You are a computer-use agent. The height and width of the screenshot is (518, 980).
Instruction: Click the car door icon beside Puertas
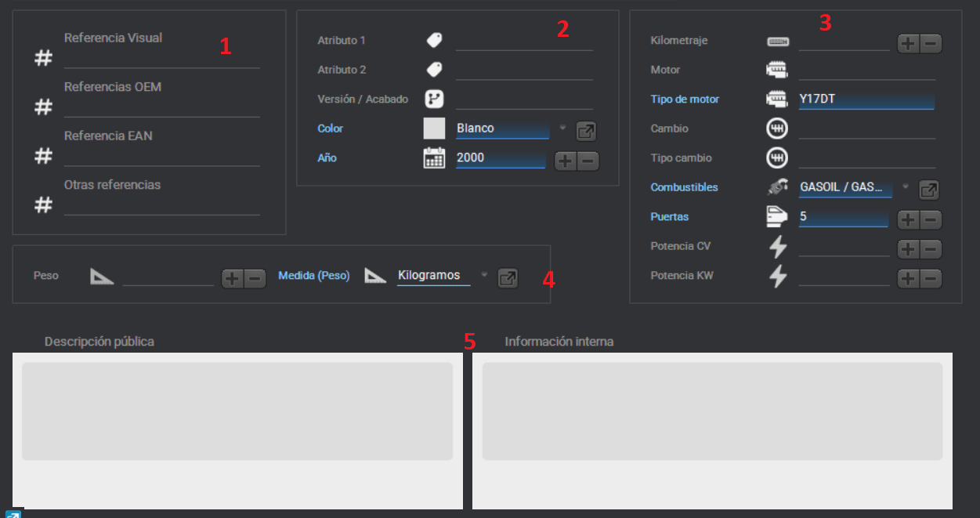(x=777, y=217)
